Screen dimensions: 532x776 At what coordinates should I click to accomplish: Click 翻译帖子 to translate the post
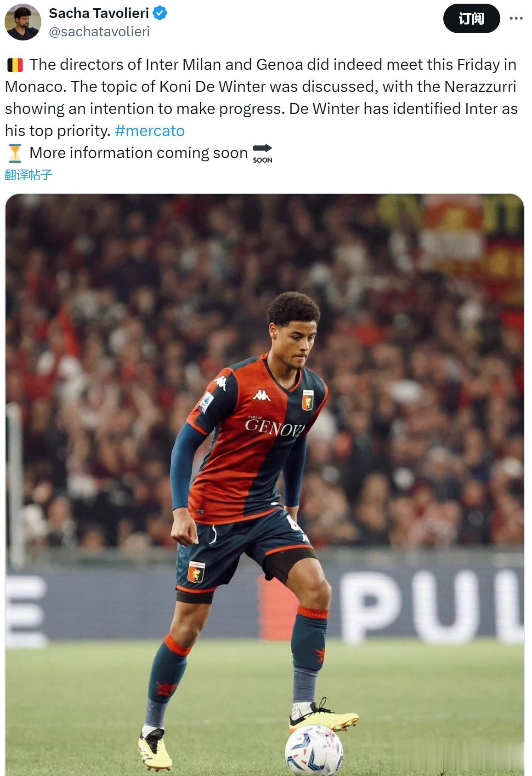coord(28,175)
